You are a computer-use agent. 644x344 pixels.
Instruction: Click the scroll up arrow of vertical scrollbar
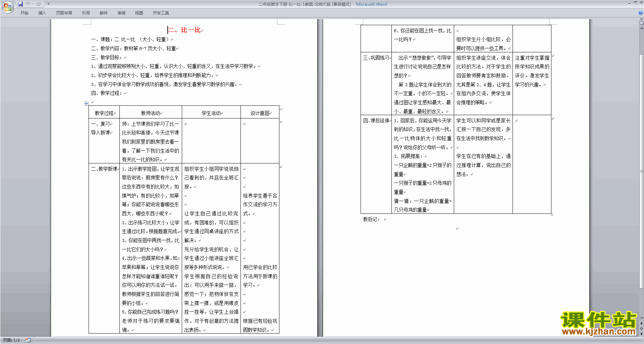(x=641, y=28)
